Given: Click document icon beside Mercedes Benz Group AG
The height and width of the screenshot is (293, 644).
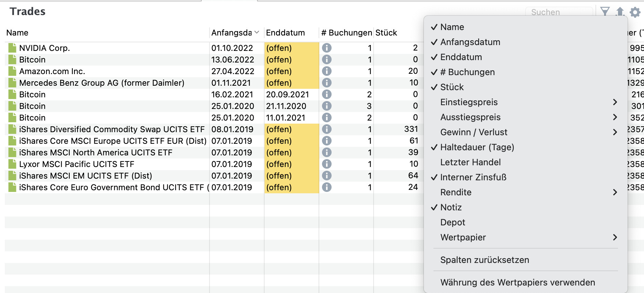Looking at the screenshot, I should [12, 83].
